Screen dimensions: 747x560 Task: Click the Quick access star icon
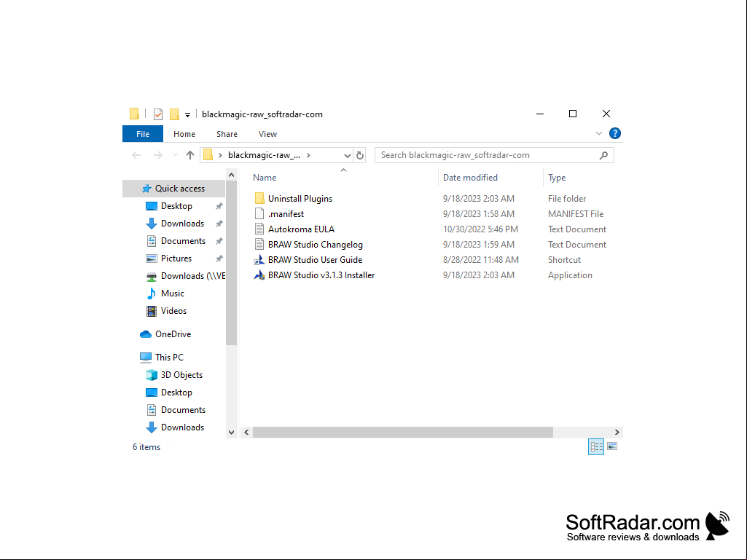click(146, 189)
